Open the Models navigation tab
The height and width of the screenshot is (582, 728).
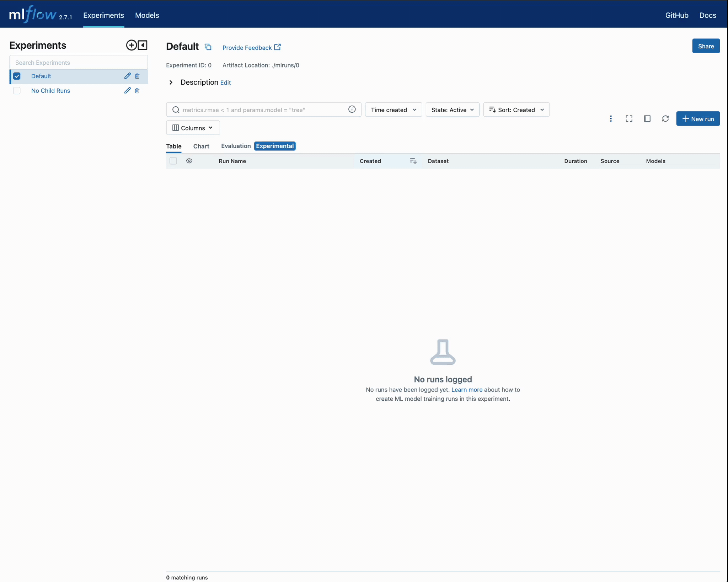click(x=147, y=15)
